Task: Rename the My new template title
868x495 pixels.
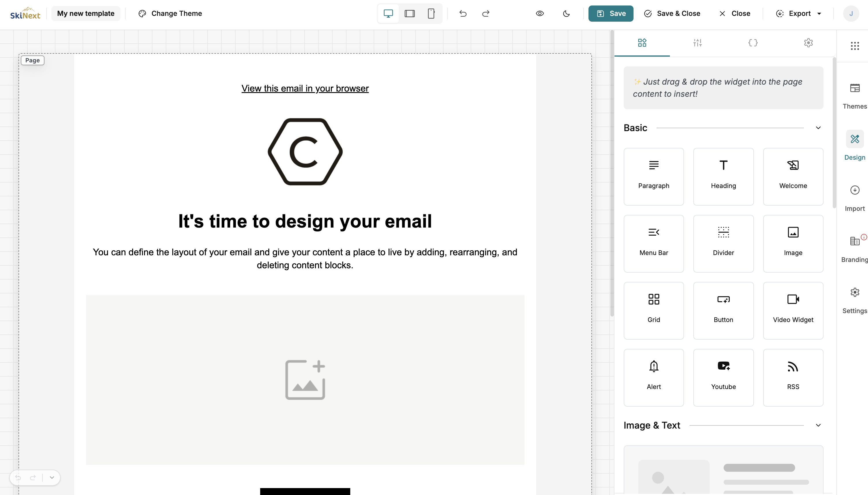Action: click(x=86, y=14)
